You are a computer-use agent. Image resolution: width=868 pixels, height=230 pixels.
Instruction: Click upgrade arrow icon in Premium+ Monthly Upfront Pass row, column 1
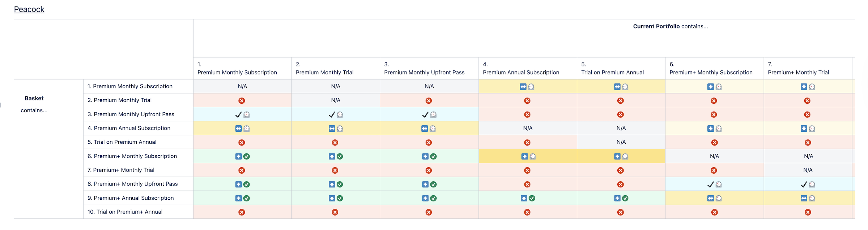238,185
